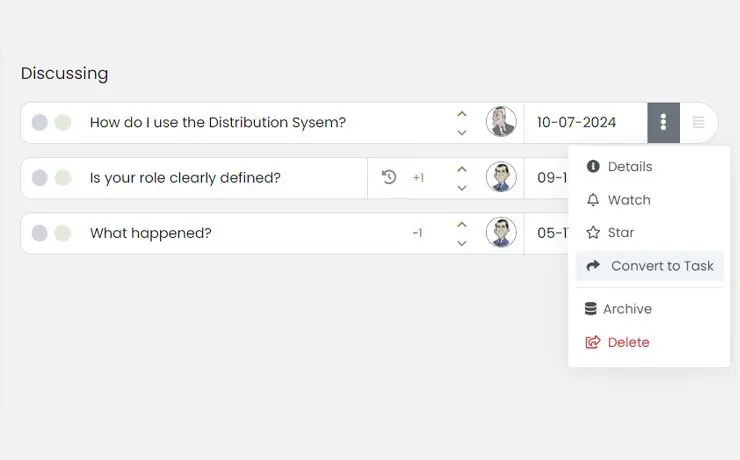Toggle the first gray circle on Distribution Sysem row
Screen dimensions: 740x460
pos(40,123)
